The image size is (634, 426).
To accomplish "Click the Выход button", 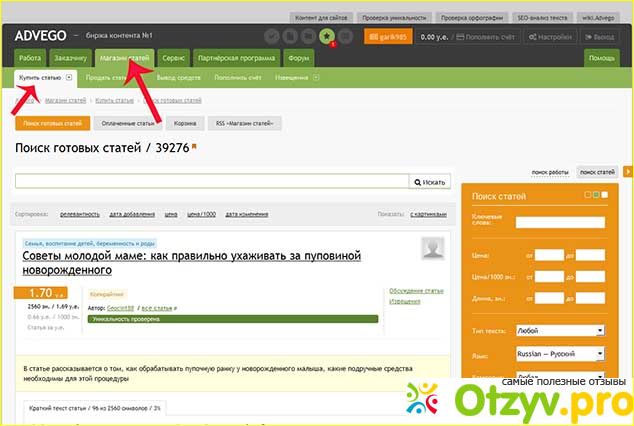I will [x=600, y=37].
